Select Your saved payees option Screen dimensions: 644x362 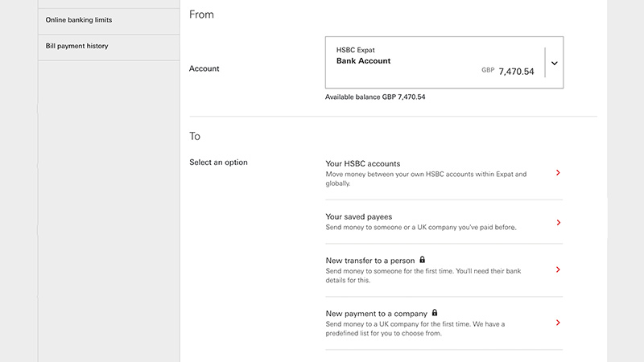click(x=444, y=222)
